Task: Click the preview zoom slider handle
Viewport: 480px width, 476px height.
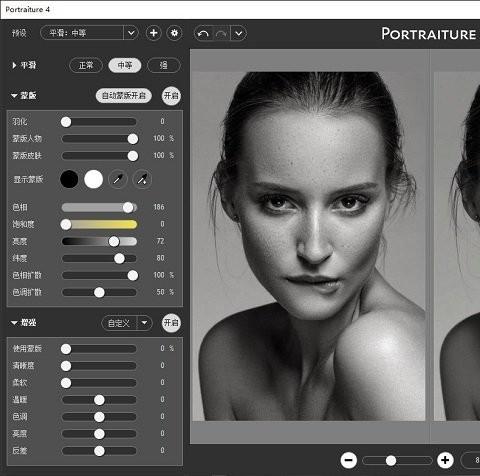Action: [x=391, y=461]
